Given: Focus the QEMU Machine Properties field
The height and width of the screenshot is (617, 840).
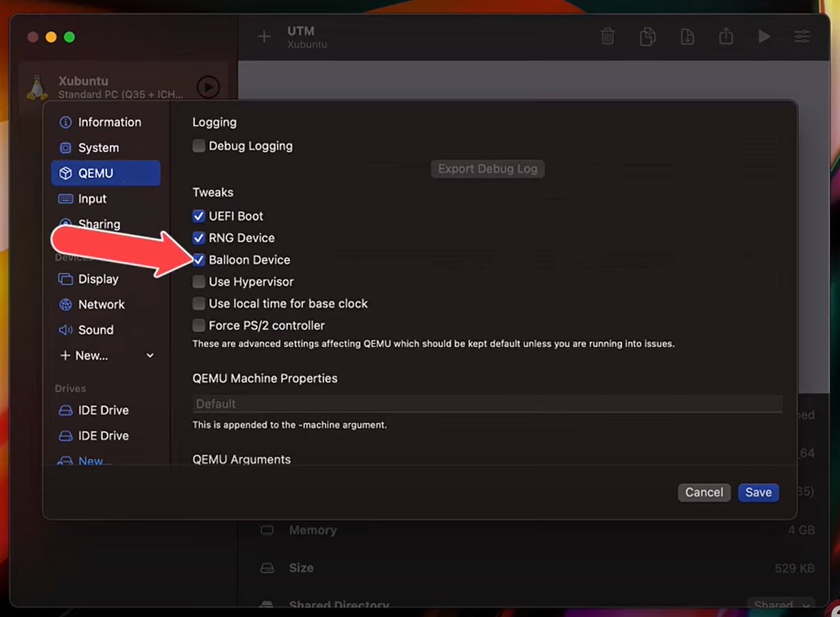Looking at the screenshot, I should click(x=487, y=404).
